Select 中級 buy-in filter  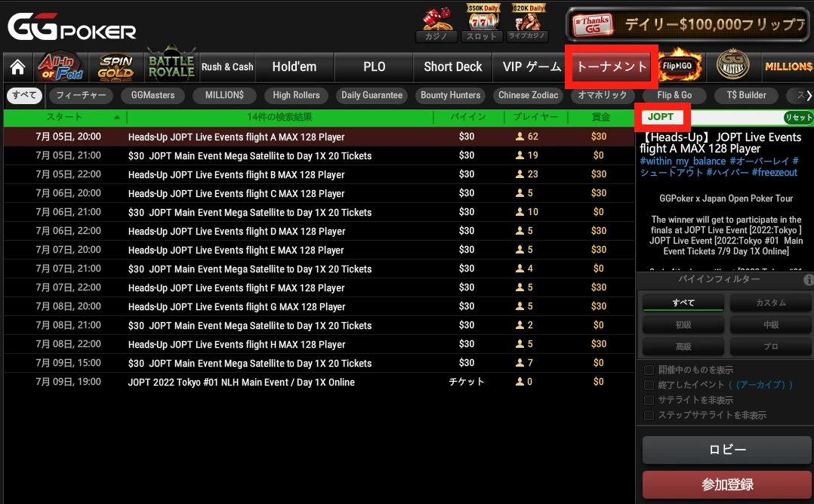[x=771, y=324]
